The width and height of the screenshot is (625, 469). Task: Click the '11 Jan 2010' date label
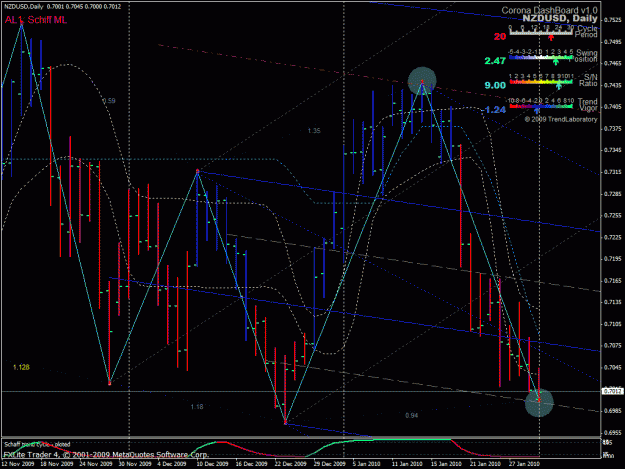(x=407, y=464)
